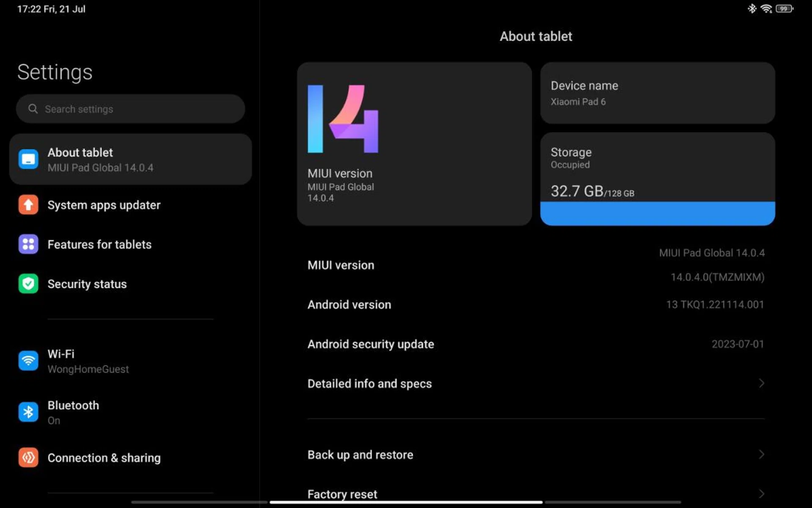Click the About tablet sidebar icon
The image size is (812, 508).
[x=28, y=159]
